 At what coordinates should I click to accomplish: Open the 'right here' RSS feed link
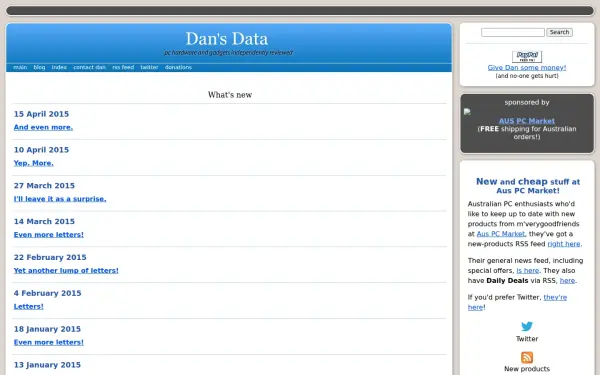click(x=564, y=244)
